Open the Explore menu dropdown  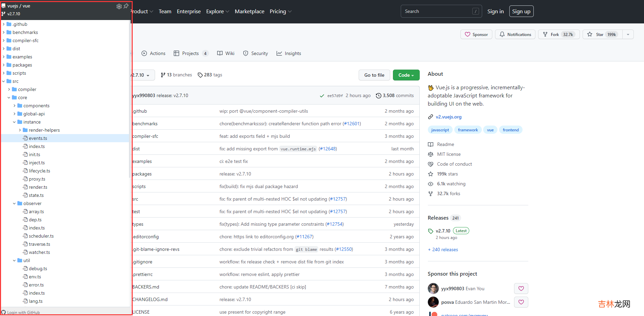(217, 12)
